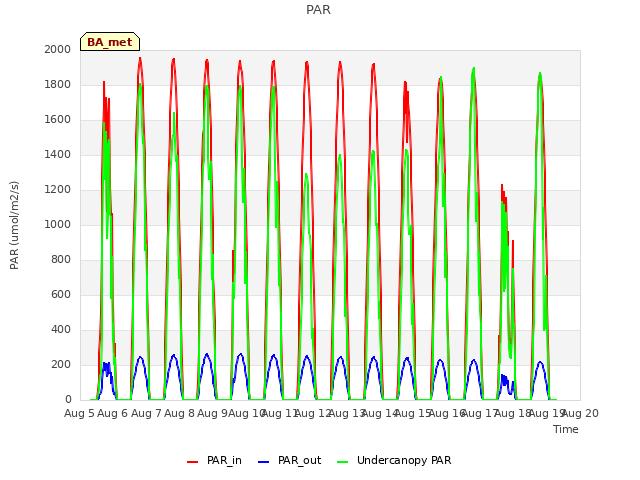Screen dimensions: 640x480
Task: Click the y-axis label PAR (umol/m2/s)
Action: tap(14, 225)
